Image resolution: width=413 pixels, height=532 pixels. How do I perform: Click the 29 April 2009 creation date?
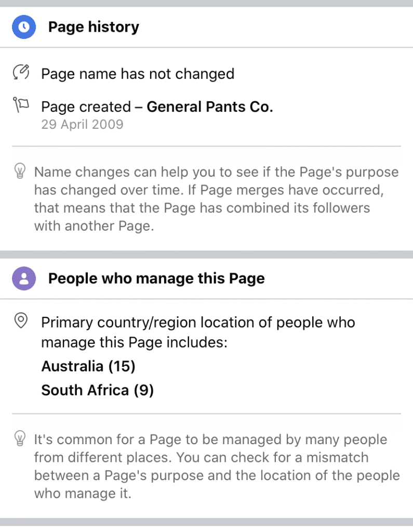tap(82, 125)
